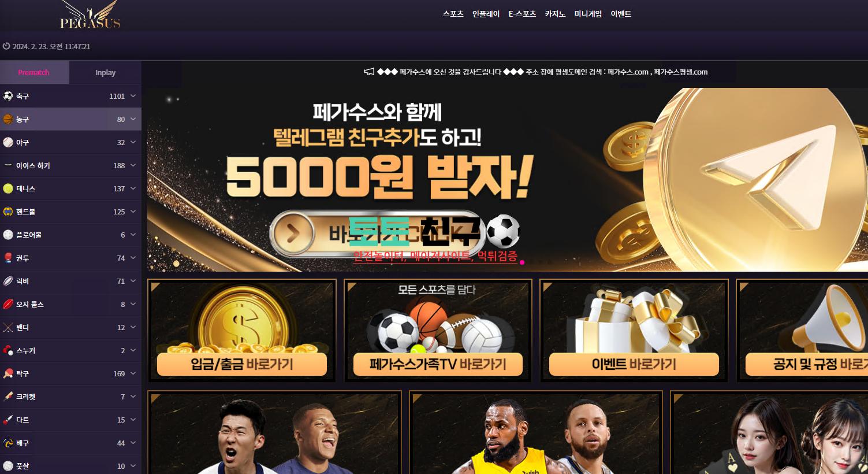Click the Pegasus logo at top
868x474 pixels.
click(x=90, y=15)
